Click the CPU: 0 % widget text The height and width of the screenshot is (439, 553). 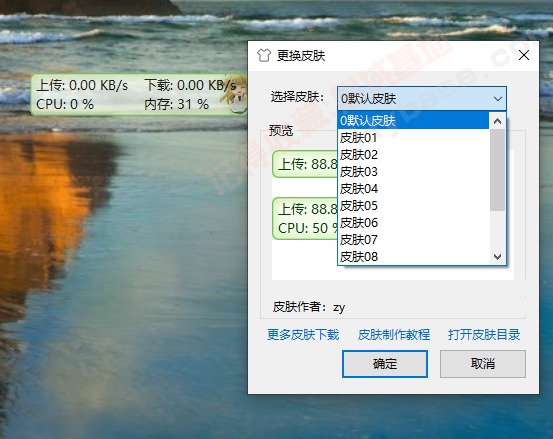click(65, 104)
